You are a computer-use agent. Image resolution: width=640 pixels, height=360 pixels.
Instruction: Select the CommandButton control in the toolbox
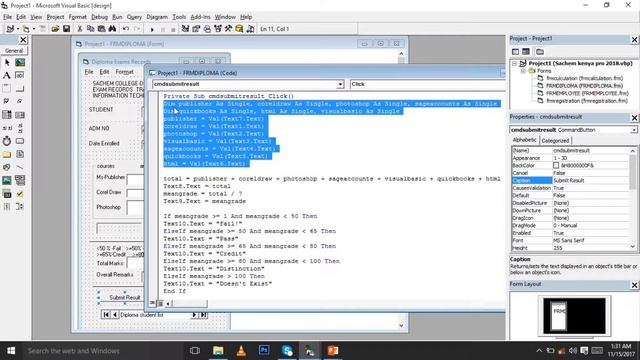pyautogui.click(x=20, y=89)
